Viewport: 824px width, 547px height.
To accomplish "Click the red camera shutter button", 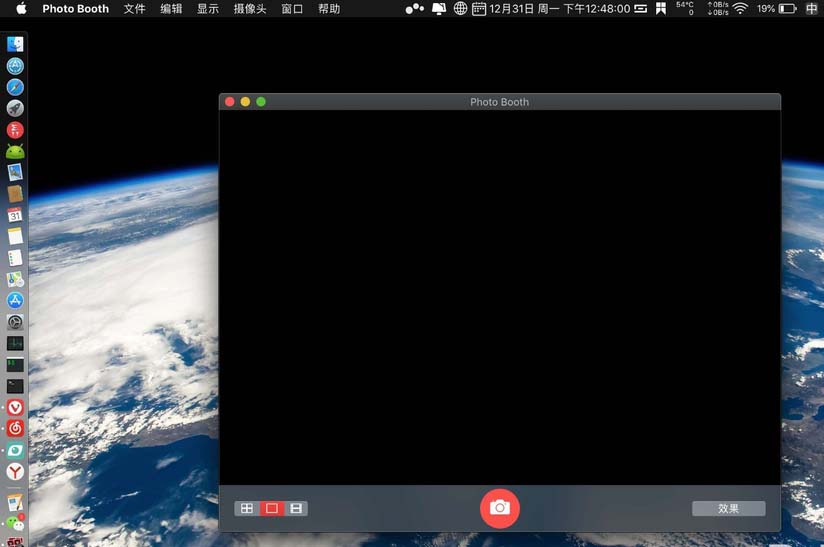I will [x=500, y=508].
